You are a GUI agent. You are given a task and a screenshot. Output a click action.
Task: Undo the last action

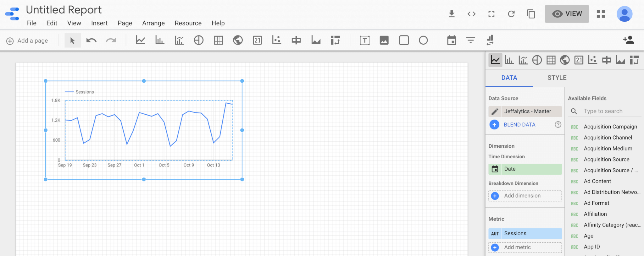click(92, 41)
